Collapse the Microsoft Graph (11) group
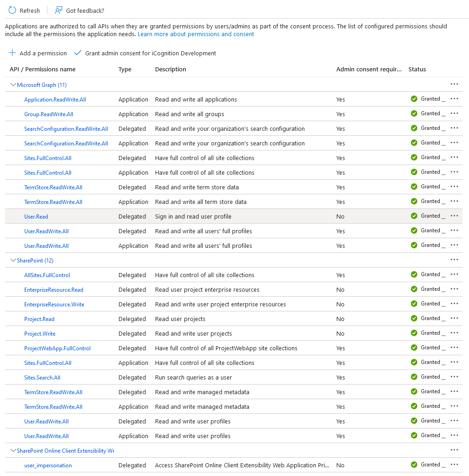Screen dimensions: 469x476 [x=13, y=85]
